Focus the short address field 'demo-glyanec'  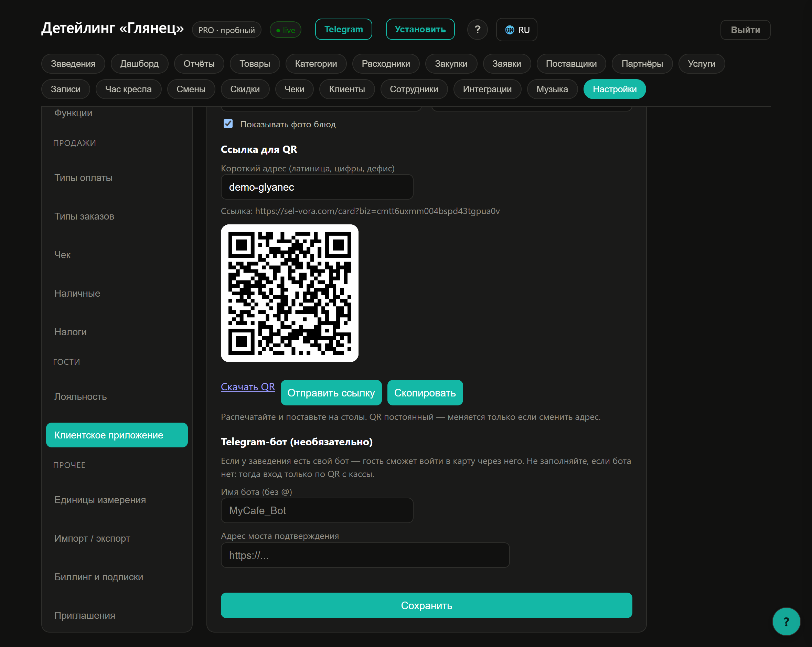(317, 187)
